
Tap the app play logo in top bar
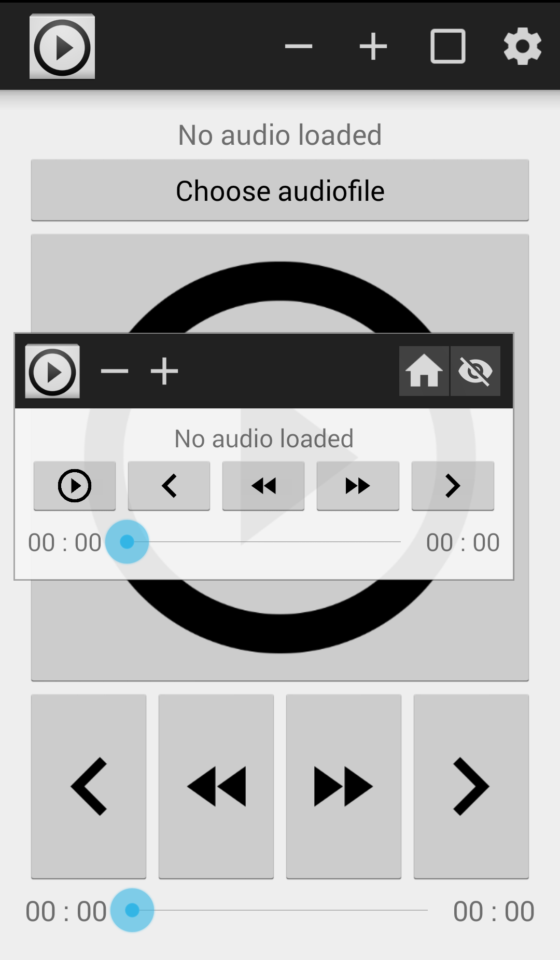(x=62, y=47)
